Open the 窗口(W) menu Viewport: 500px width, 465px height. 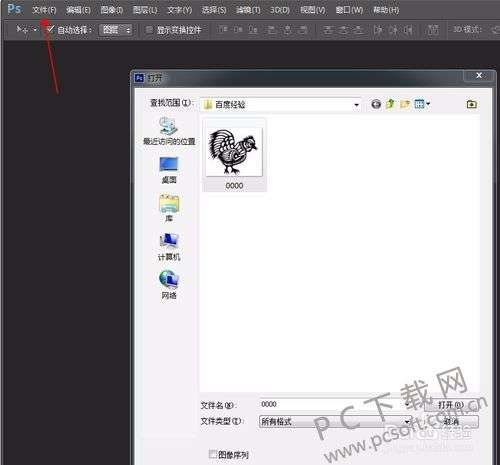(349, 10)
